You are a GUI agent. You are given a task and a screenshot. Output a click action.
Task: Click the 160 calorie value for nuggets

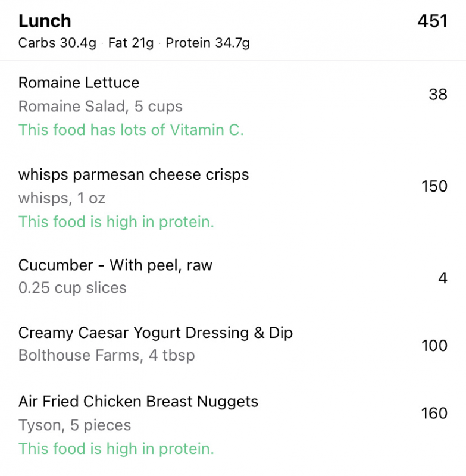point(434,413)
